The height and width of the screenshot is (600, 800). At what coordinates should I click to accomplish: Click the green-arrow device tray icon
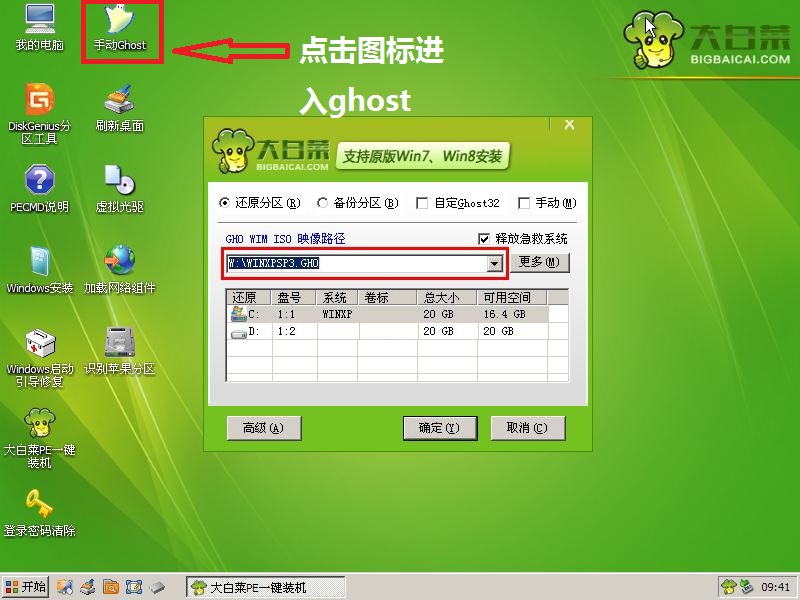tap(747, 587)
